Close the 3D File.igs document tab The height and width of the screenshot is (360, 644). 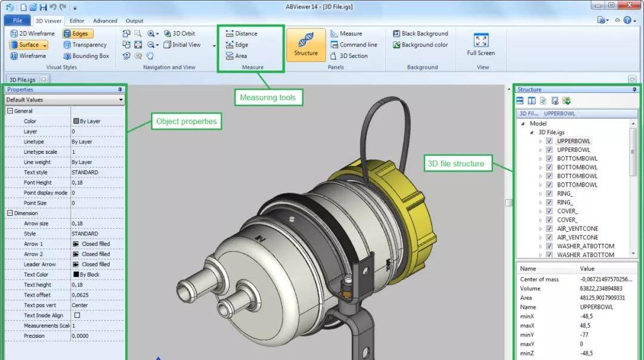44,79
